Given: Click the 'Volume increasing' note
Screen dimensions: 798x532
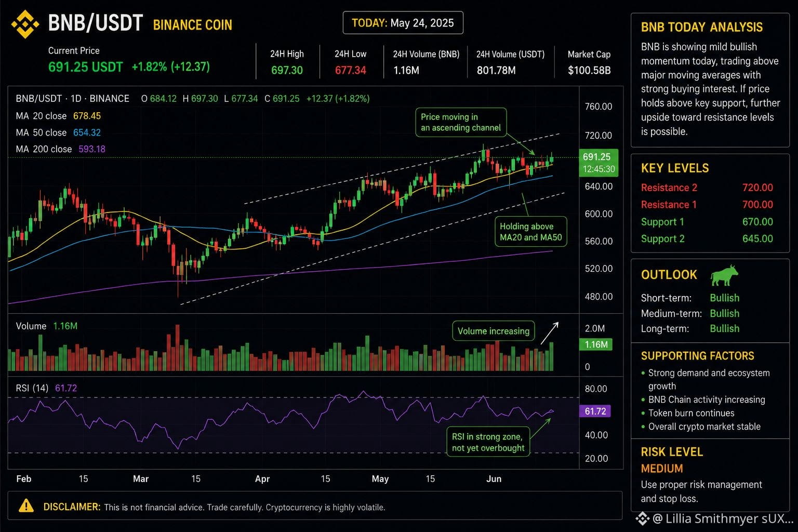Looking at the screenshot, I should 494,331.
